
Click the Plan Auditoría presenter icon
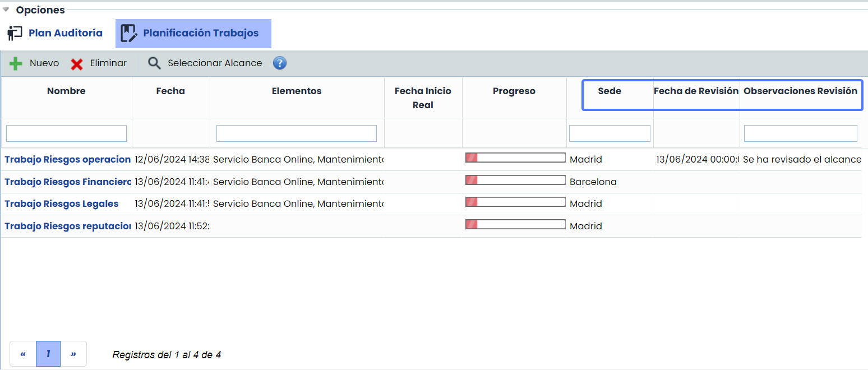pyautogui.click(x=15, y=33)
